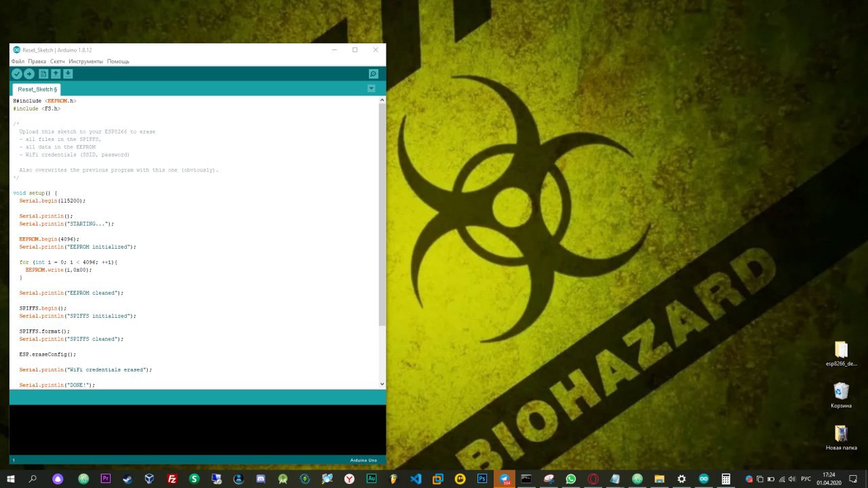The width and height of the screenshot is (868, 488).
Task: Open the Инструменты menu
Action: [x=85, y=62]
